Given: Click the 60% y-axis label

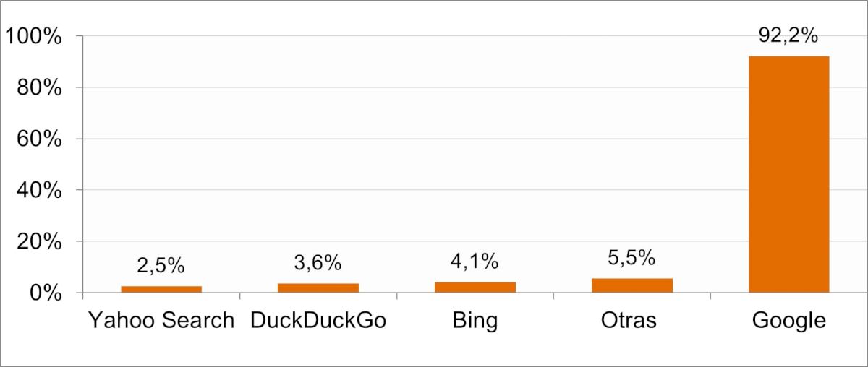Looking at the screenshot, I should [x=39, y=139].
